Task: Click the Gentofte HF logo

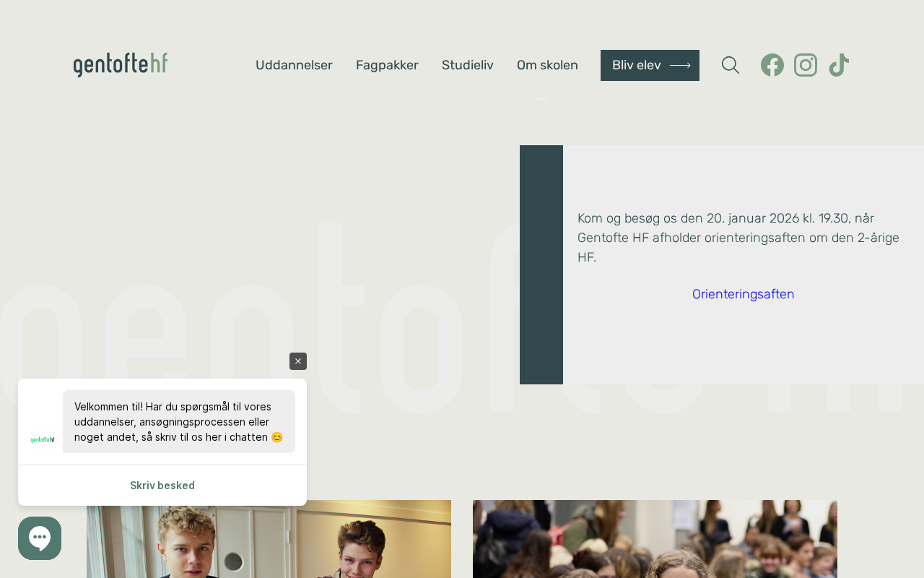Action: pos(121,65)
